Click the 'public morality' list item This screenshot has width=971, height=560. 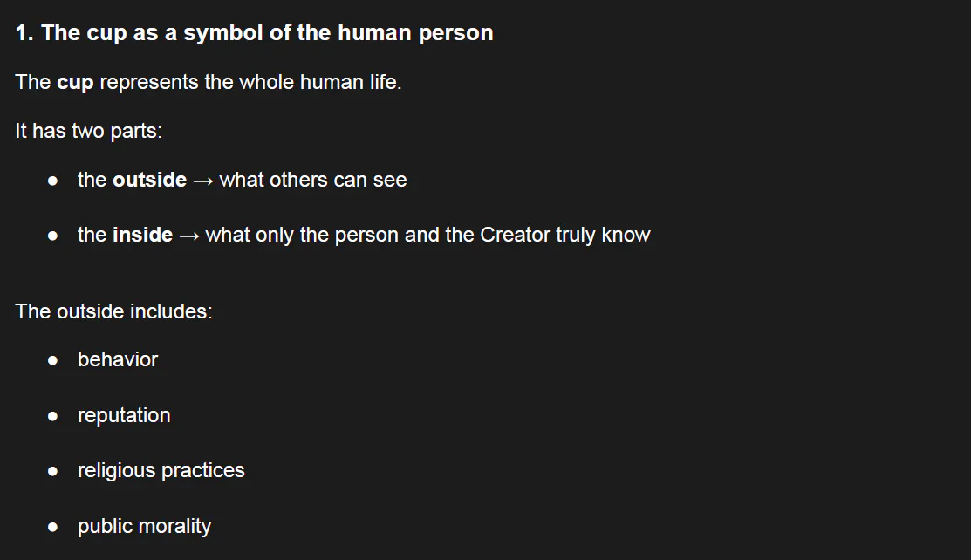point(144,527)
